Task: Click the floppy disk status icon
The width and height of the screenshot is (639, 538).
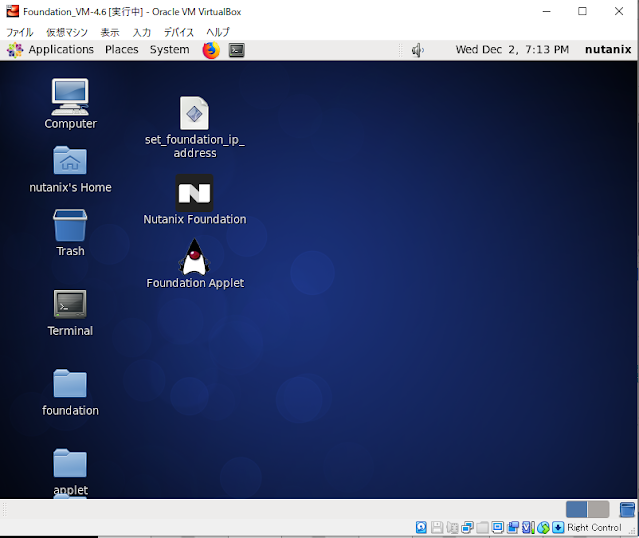Action: pyautogui.click(x=437, y=527)
